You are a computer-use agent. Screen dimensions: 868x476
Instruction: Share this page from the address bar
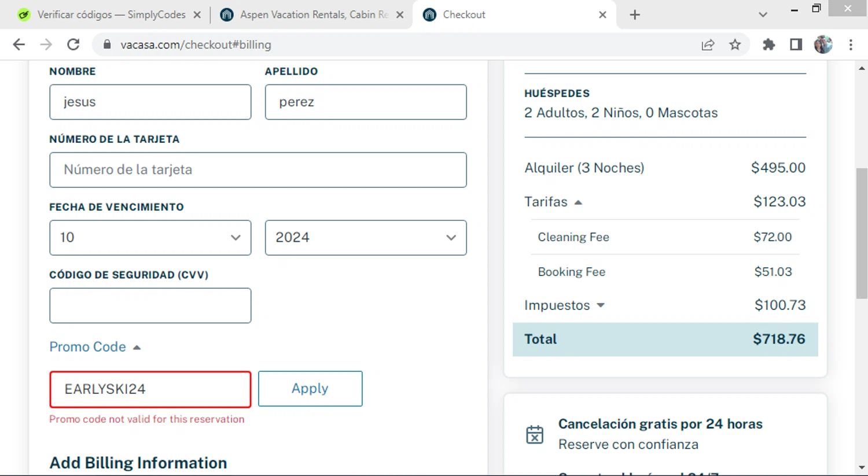pyautogui.click(x=708, y=45)
